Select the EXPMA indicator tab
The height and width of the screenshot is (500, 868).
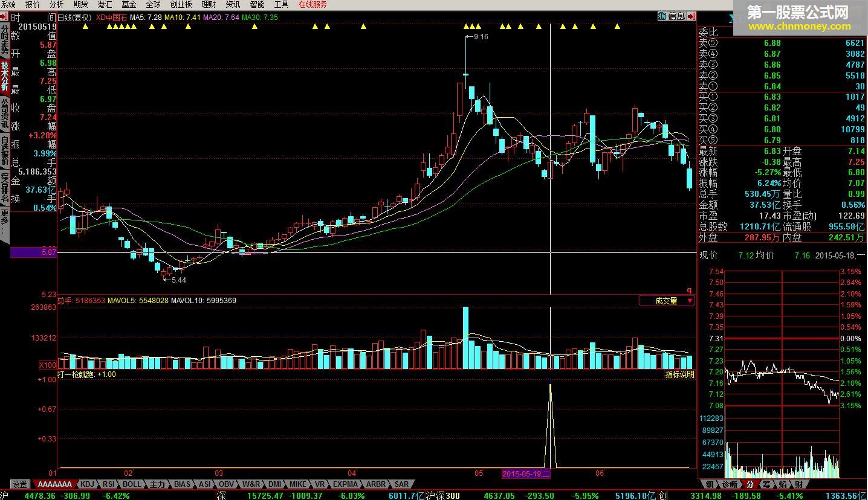pos(346,484)
